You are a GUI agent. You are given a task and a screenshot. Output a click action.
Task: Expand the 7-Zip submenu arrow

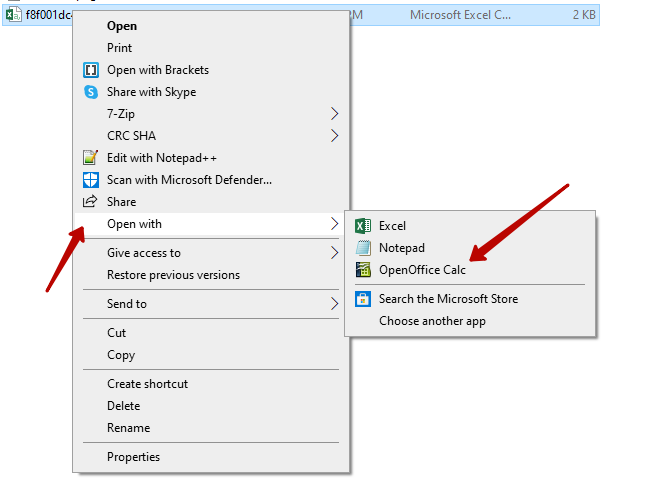pyautogui.click(x=335, y=113)
